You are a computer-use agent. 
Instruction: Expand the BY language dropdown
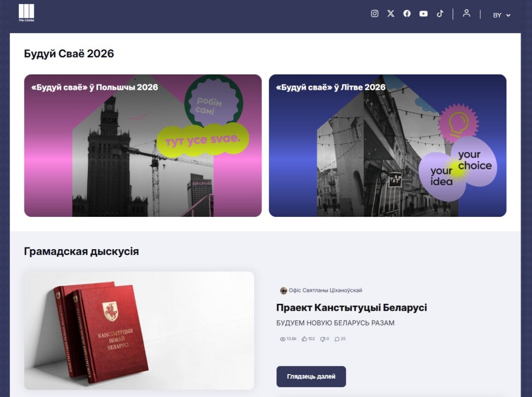[501, 15]
